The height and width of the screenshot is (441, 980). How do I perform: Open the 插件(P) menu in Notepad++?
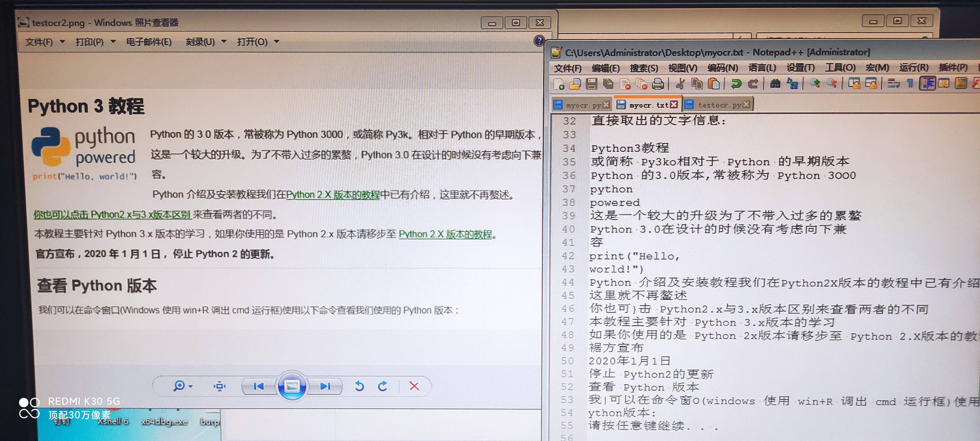(953, 68)
